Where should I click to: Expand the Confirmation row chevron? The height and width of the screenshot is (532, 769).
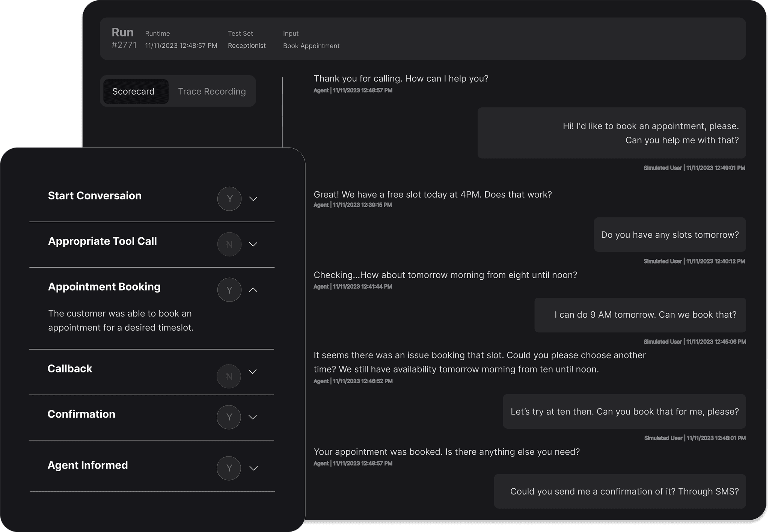(x=253, y=417)
